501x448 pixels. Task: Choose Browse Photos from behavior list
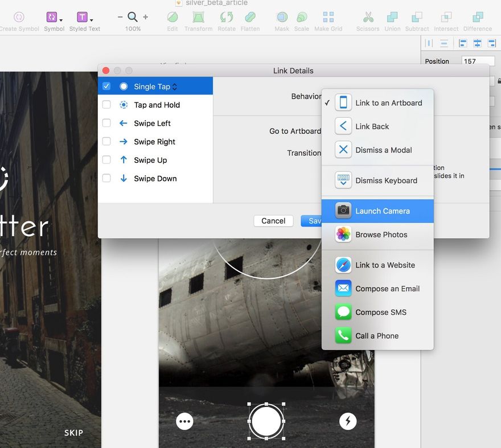[x=377, y=235]
